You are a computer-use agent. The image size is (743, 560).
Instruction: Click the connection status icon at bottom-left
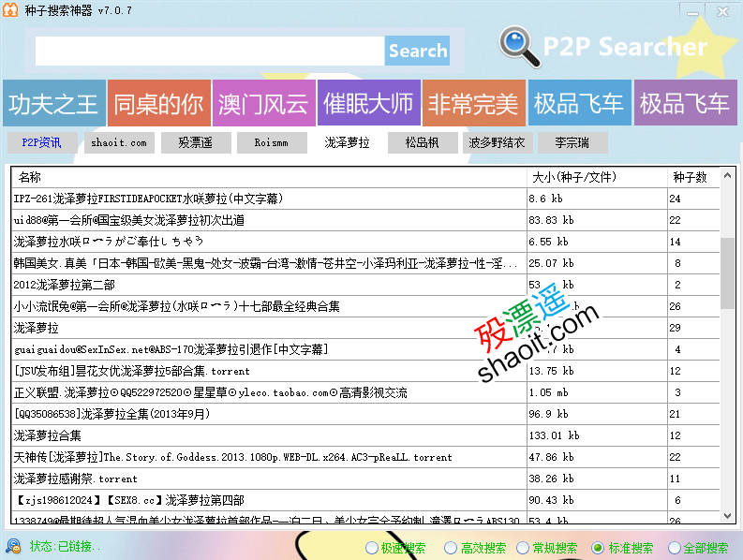tap(13, 546)
